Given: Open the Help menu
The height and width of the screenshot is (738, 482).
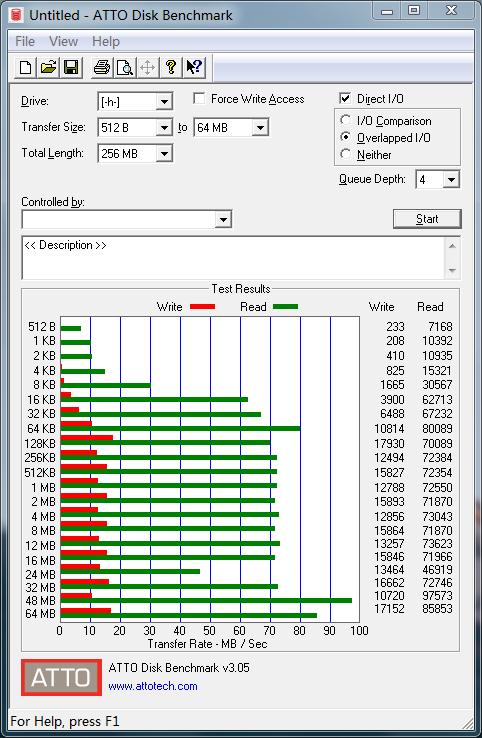Looking at the screenshot, I should [106, 41].
